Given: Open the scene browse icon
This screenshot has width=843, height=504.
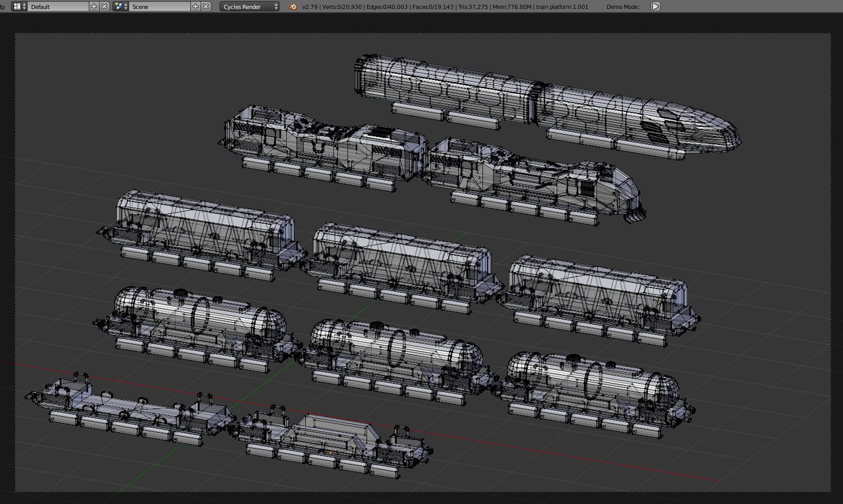Looking at the screenshot, I should tap(120, 7).
